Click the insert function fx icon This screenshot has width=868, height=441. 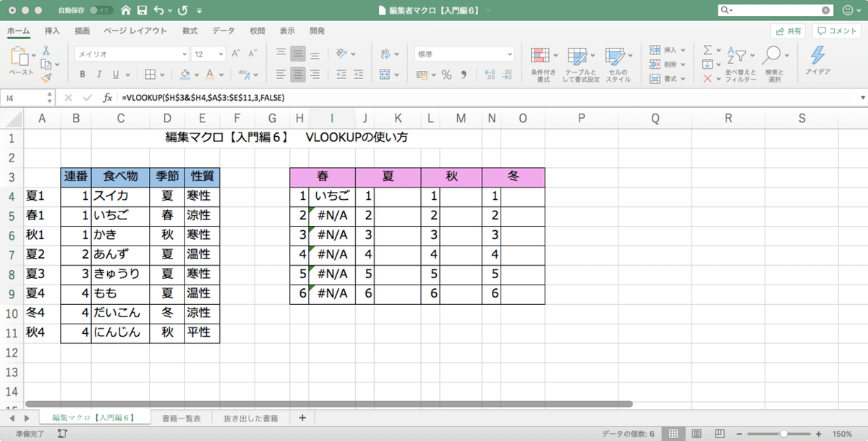(x=107, y=97)
